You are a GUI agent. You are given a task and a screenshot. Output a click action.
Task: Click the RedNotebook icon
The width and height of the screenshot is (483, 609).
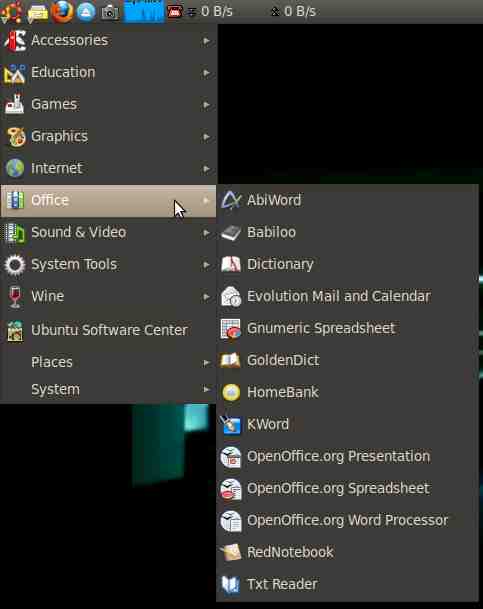231,553
